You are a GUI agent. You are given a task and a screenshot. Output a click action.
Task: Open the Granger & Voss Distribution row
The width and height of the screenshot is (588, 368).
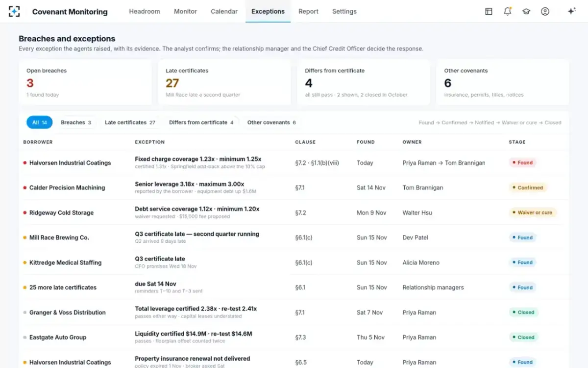(294, 313)
